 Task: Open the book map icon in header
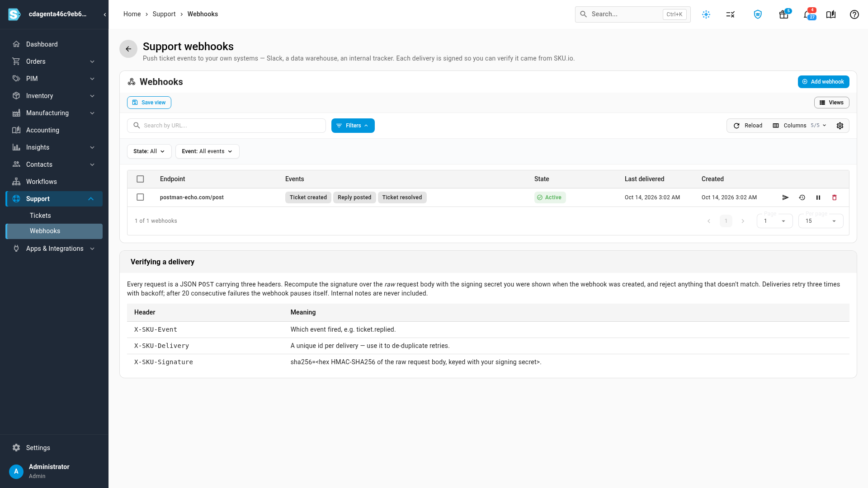pos(831,14)
